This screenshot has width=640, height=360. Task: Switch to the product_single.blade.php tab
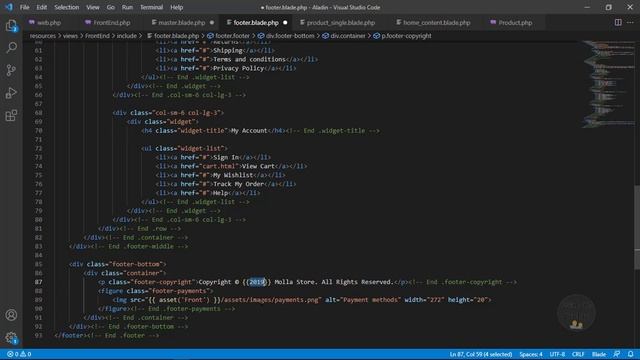click(x=340, y=23)
